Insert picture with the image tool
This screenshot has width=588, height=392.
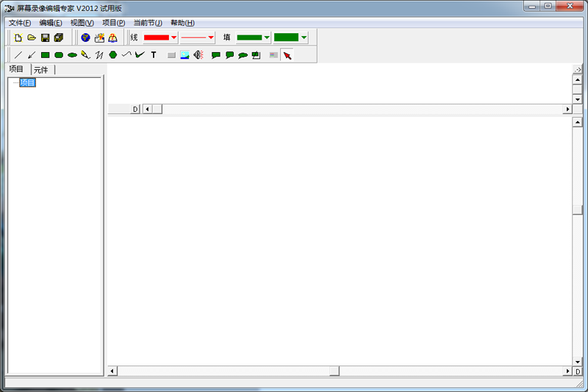(x=184, y=55)
